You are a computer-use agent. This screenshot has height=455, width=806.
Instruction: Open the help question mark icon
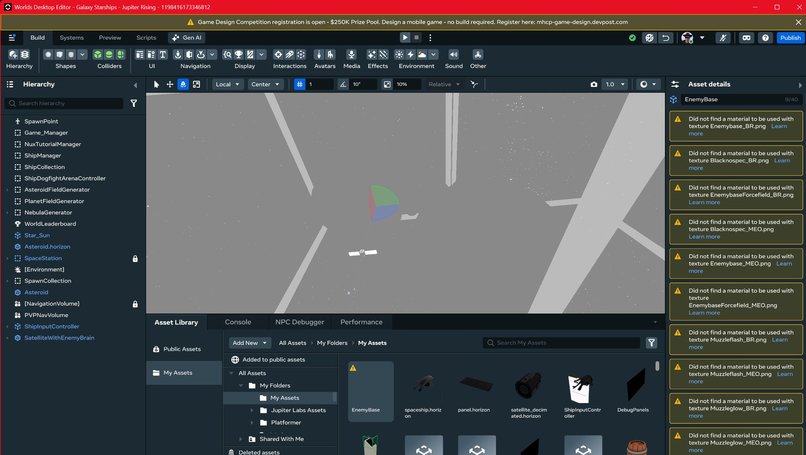[x=765, y=38]
